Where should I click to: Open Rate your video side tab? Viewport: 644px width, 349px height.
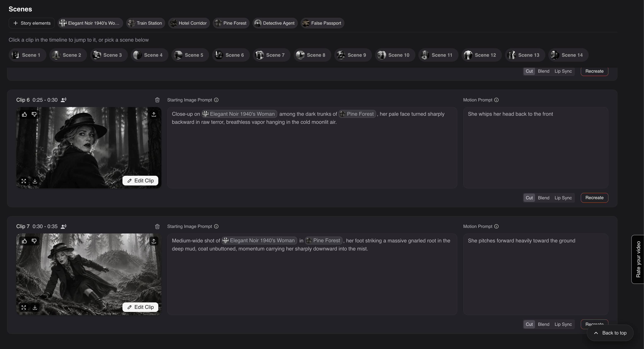pos(638,259)
